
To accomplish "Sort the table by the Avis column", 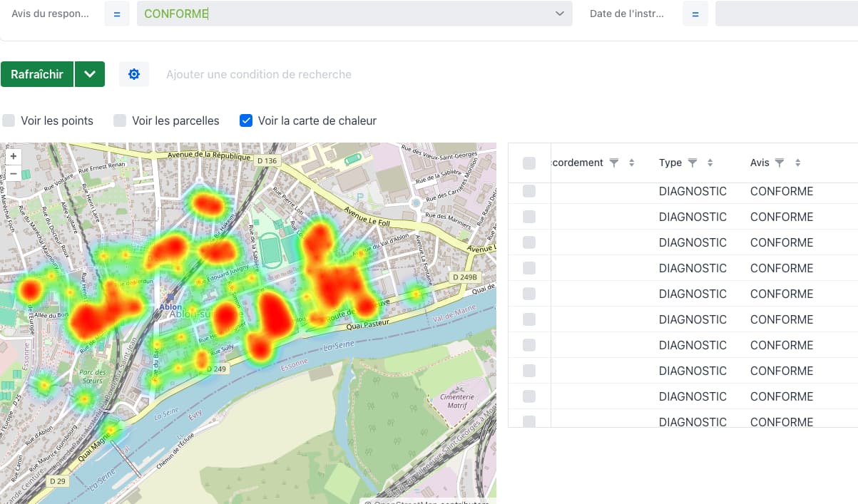I will (795, 163).
